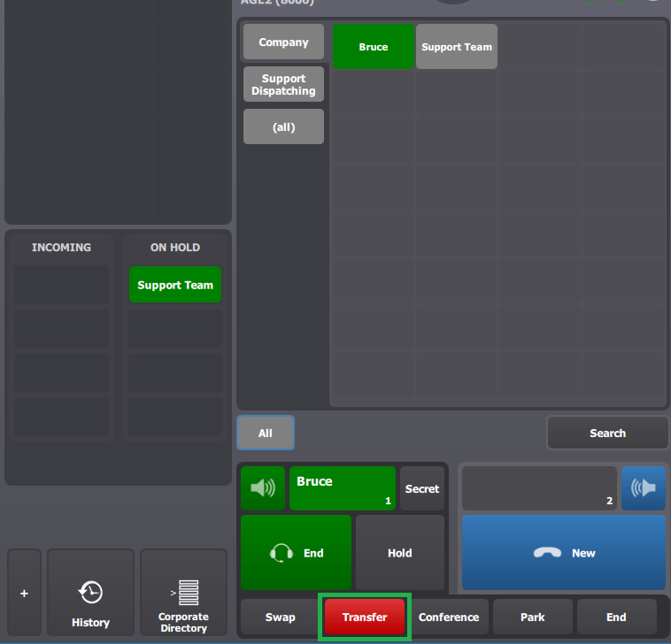Click End in the bottom action bar
Screen dimensions: 671x644
tap(616, 617)
